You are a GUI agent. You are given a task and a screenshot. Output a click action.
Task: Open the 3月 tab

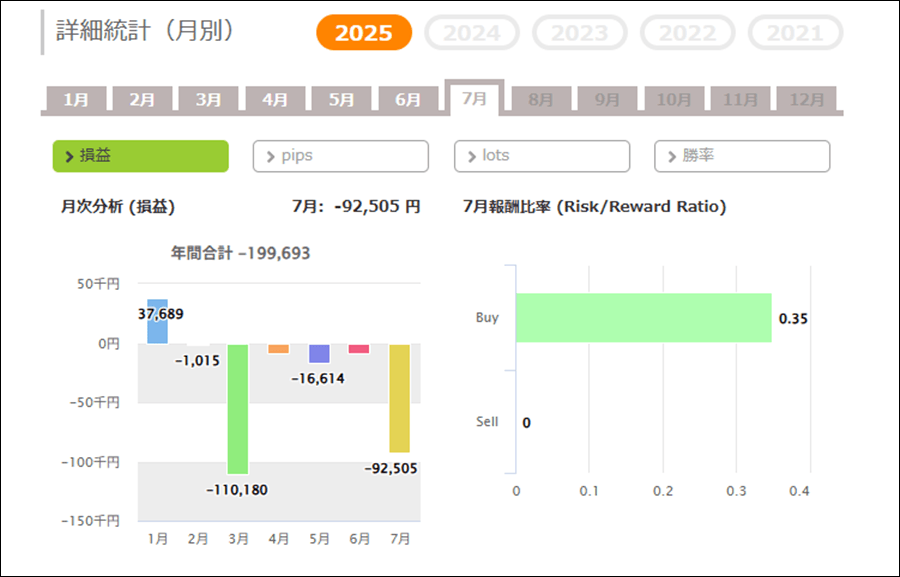209,99
